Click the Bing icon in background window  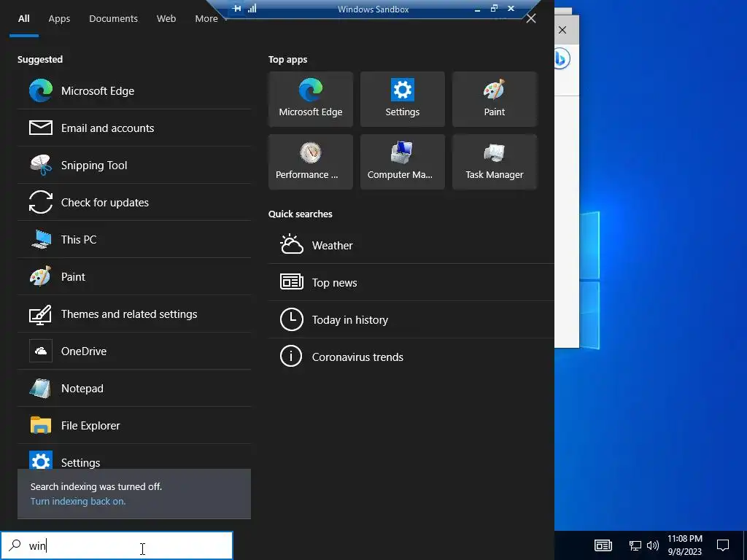click(562, 58)
